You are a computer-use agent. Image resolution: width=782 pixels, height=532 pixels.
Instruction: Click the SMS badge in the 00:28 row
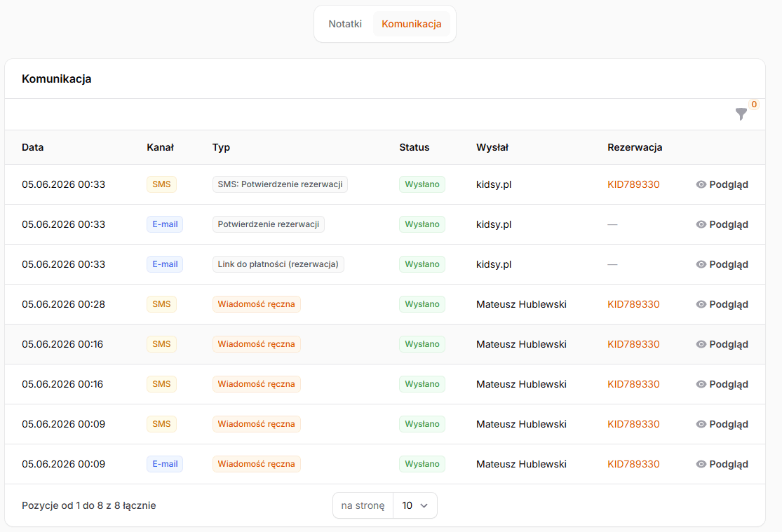pyautogui.click(x=161, y=304)
